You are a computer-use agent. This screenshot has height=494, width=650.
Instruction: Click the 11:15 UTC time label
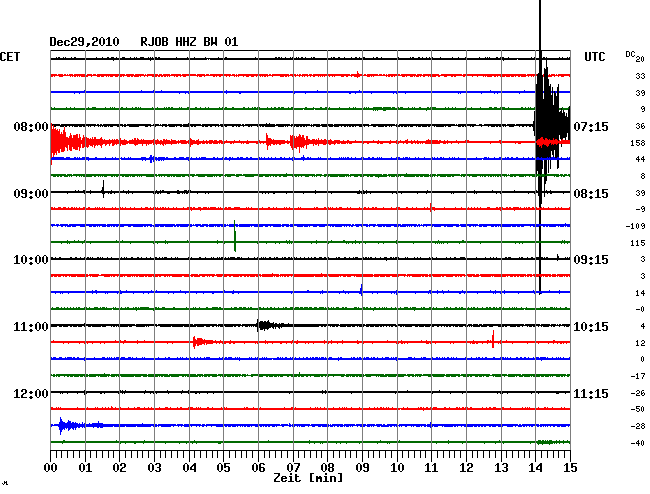pos(591,393)
